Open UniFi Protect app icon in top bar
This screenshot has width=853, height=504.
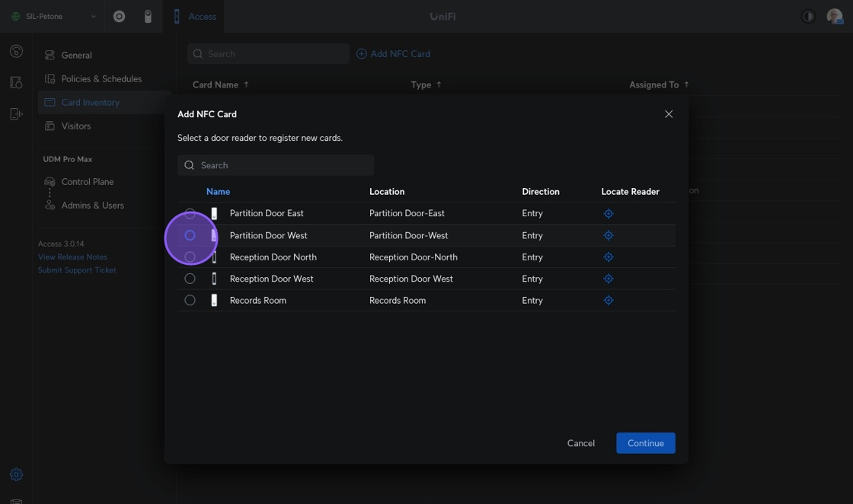coord(148,16)
